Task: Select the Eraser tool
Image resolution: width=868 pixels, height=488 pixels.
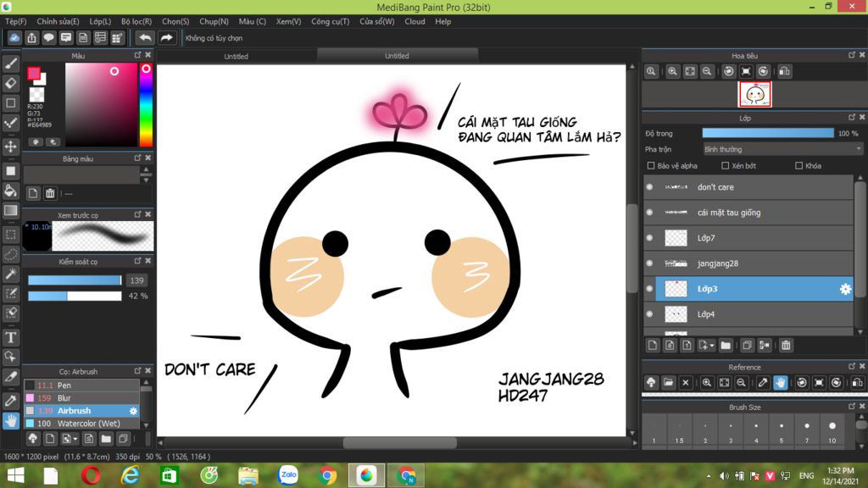Action: click(x=10, y=83)
